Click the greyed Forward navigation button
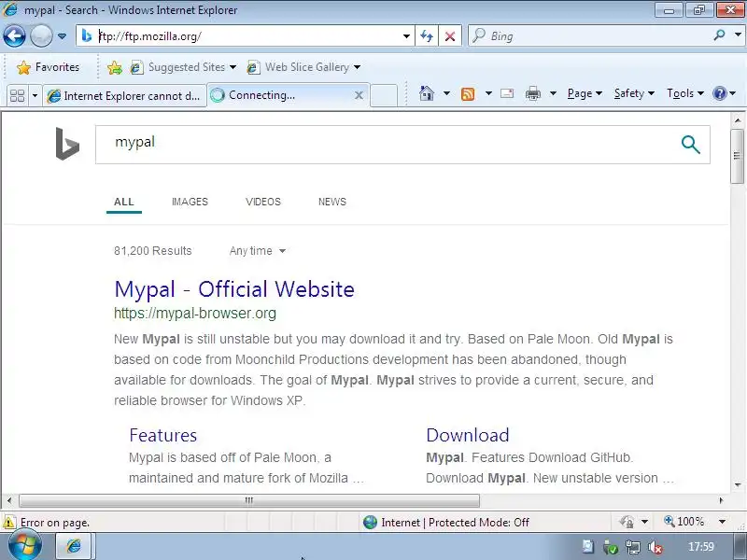Viewport: 747px width, 560px height. coord(41,35)
